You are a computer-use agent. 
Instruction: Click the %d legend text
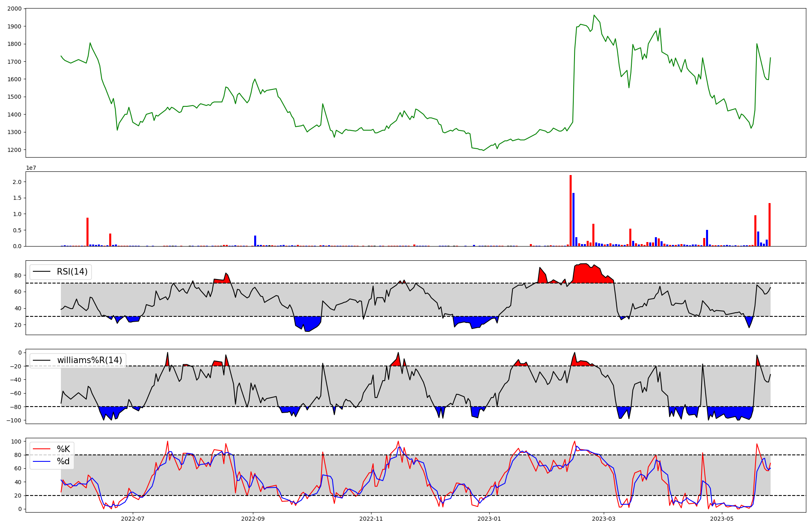63,461
